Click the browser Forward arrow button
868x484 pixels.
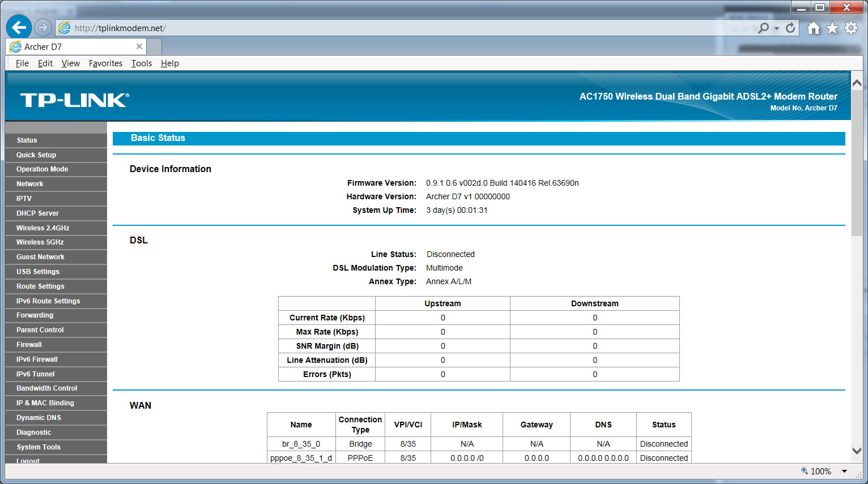[42, 27]
